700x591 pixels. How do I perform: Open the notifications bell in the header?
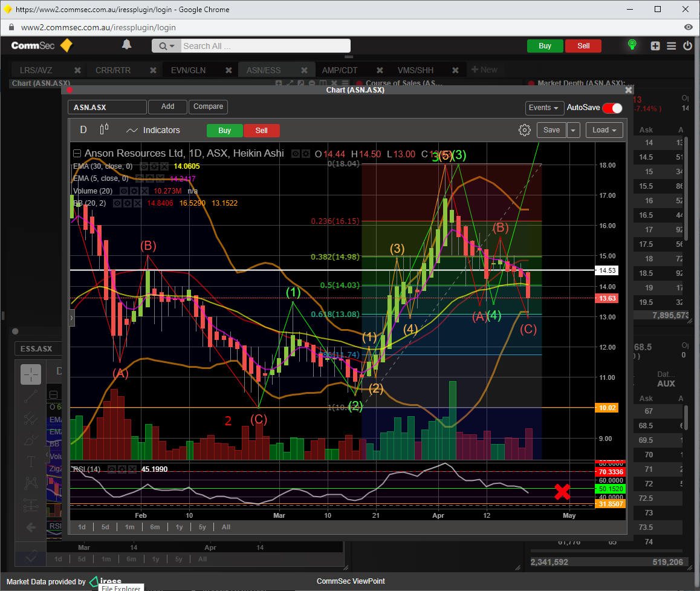tap(127, 45)
